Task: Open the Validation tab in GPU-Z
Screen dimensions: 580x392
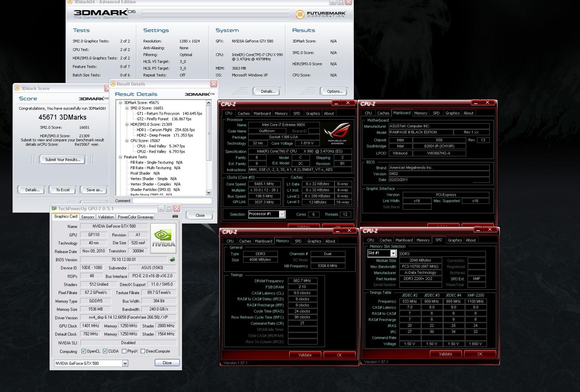Action: pos(106,217)
